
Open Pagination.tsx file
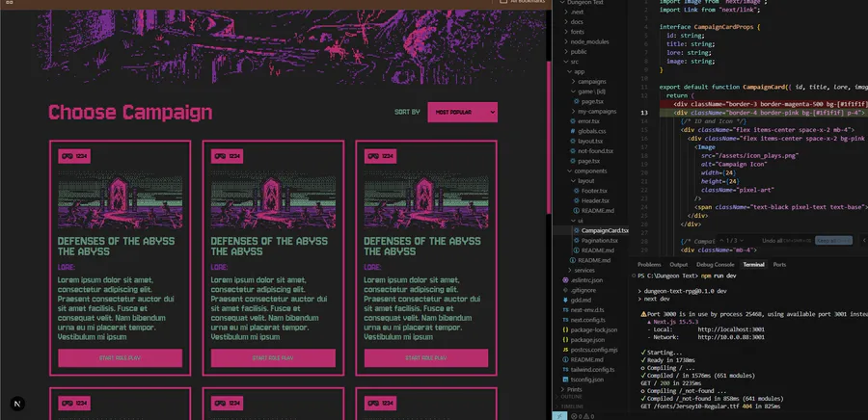[x=599, y=241]
